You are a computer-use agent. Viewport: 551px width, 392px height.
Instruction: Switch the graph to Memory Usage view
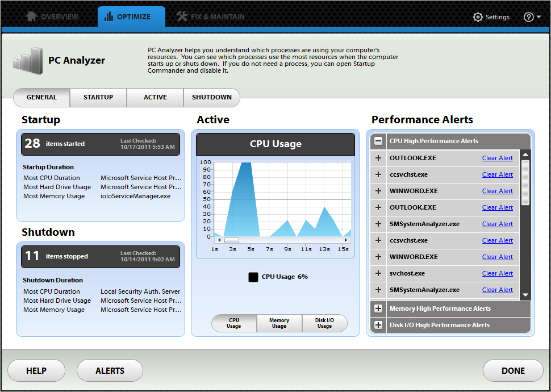point(279,323)
